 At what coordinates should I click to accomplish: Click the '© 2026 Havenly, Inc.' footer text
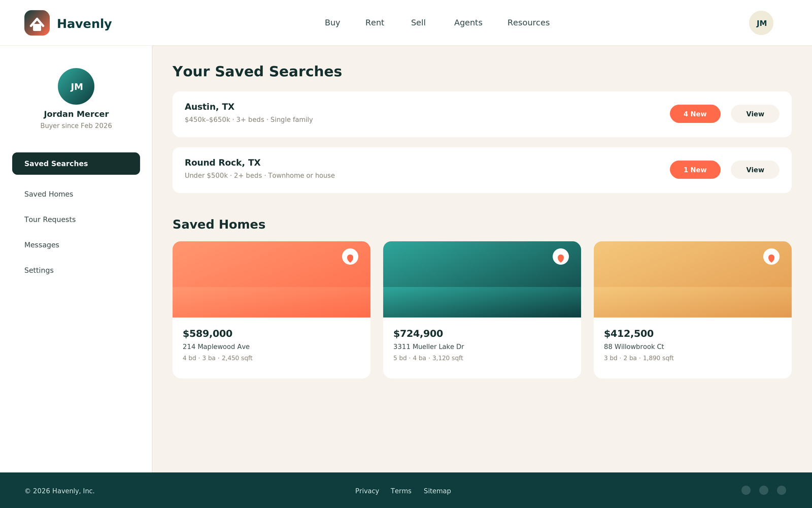tap(60, 491)
